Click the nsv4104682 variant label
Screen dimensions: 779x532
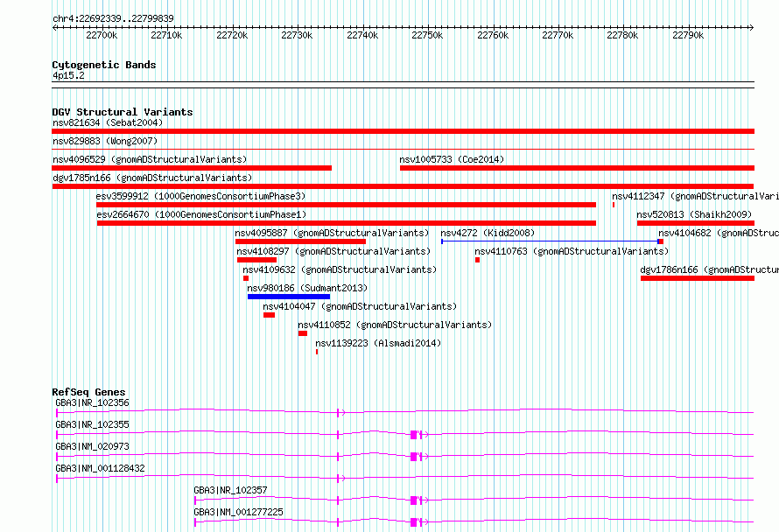719,233
